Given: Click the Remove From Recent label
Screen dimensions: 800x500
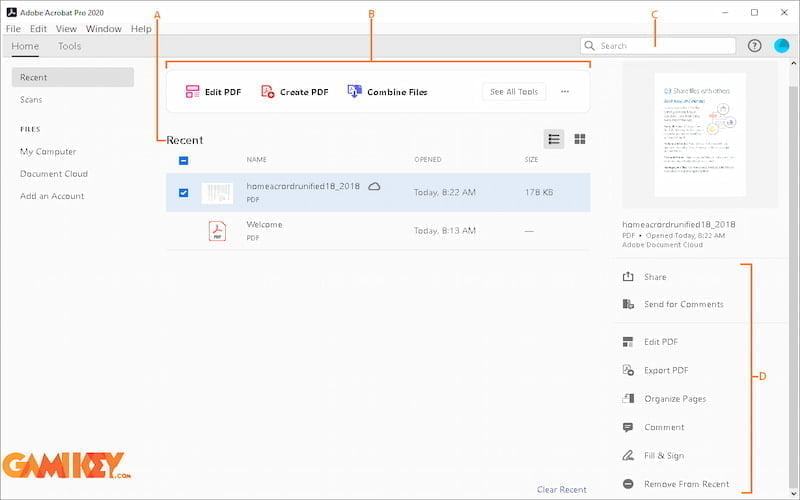Looking at the screenshot, I should [x=687, y=484].
